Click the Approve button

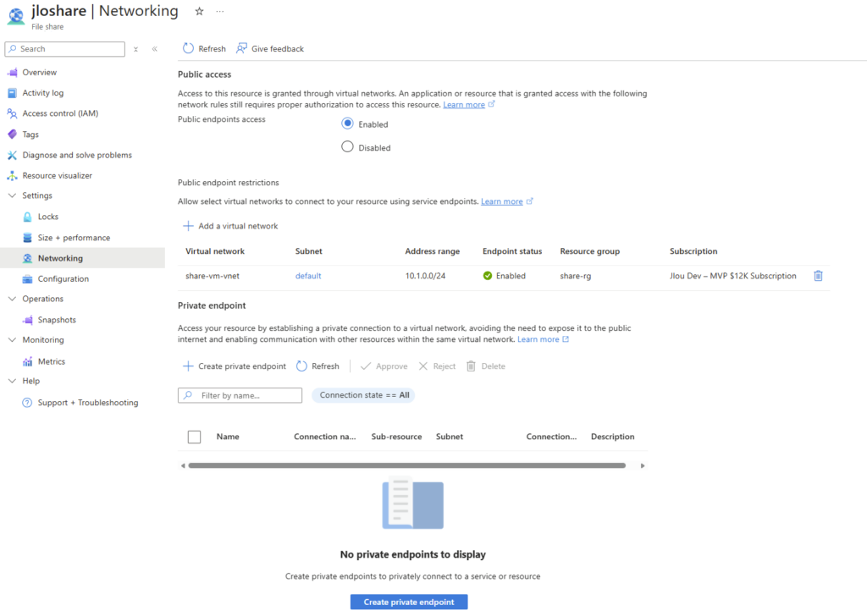[384, 366]
